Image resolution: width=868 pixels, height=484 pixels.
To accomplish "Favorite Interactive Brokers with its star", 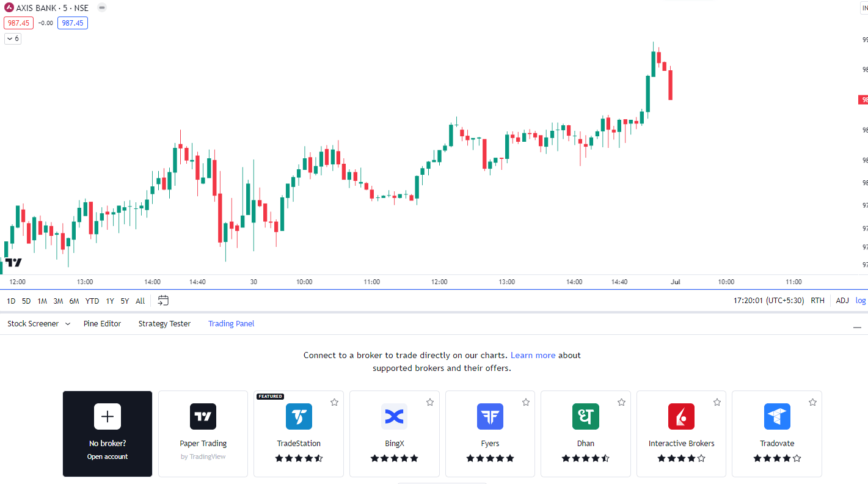I will click(x=717, y=402).
